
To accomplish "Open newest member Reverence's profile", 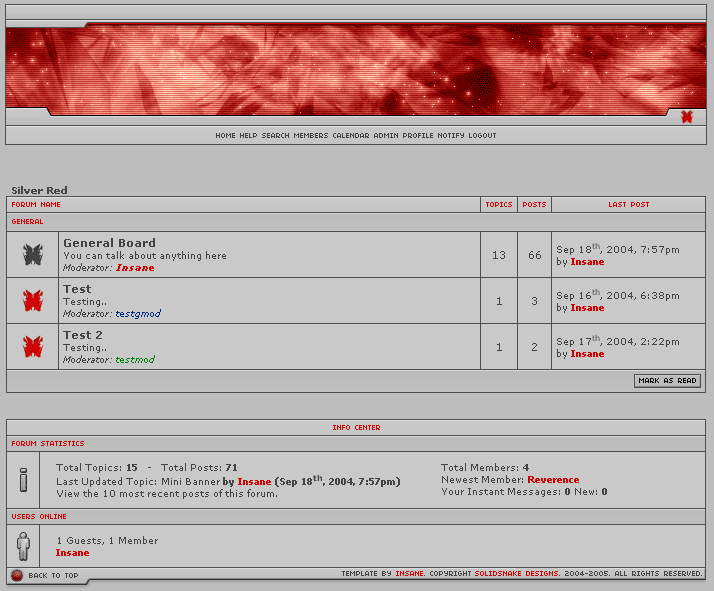I will pos(553,480).
